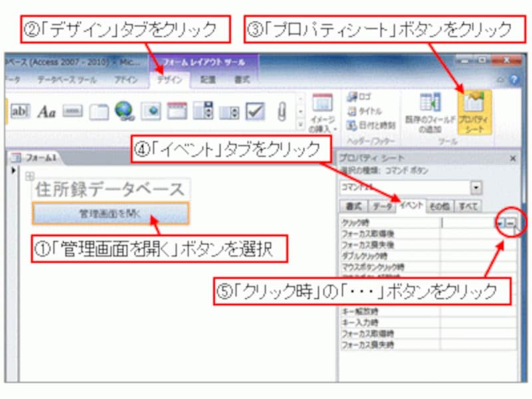Open クリック時 property dropdown arrow
The height and width of the screenshot is (399, 532).
click(x=500, y=223)
